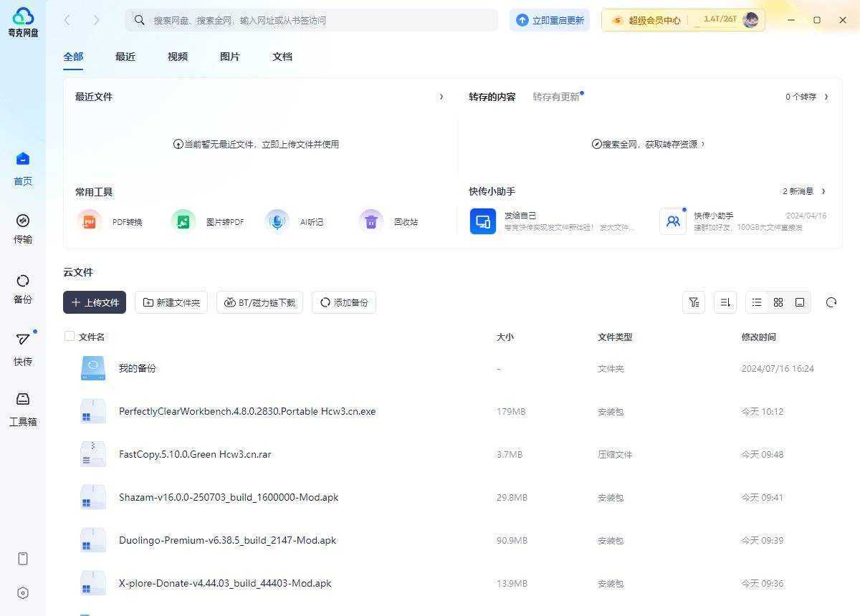Switch to the 最近 tab
860x616 pixels.
tap(125, 57)
